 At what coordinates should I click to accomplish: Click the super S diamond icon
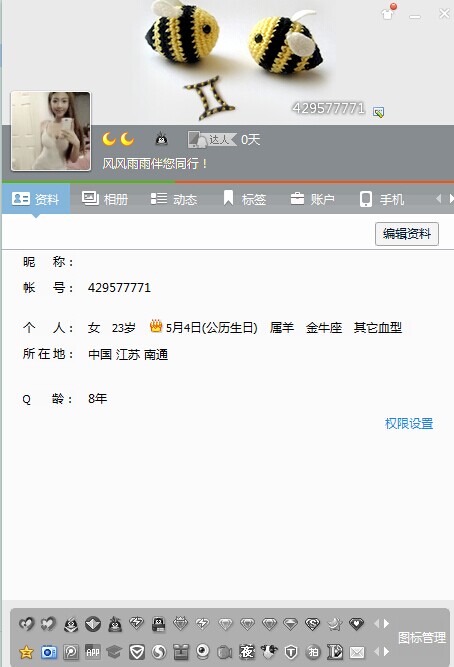[312, 624]
